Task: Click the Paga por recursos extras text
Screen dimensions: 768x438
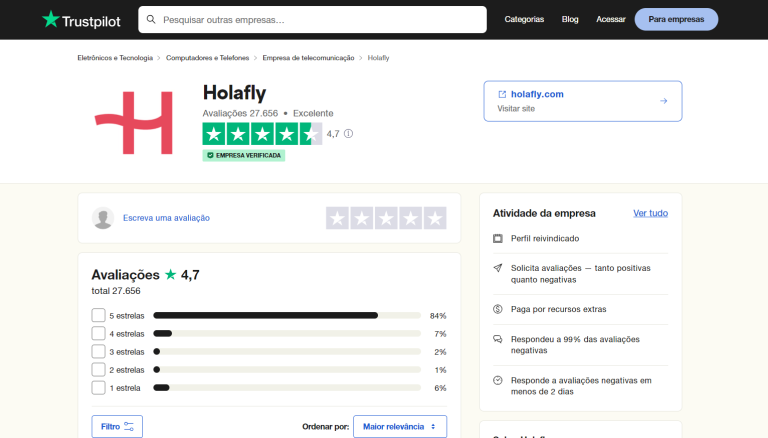Action: (x=558, y=309)
